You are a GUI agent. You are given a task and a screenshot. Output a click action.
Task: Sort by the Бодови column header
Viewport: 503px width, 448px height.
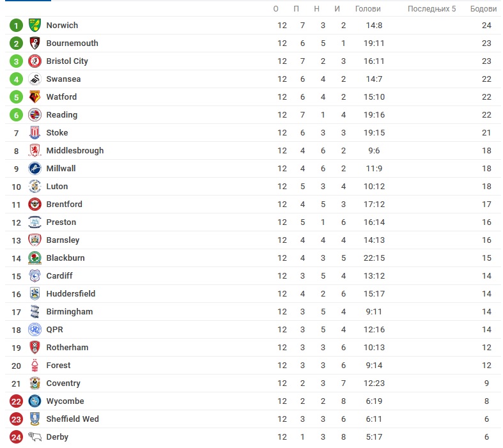coord(483,9)
